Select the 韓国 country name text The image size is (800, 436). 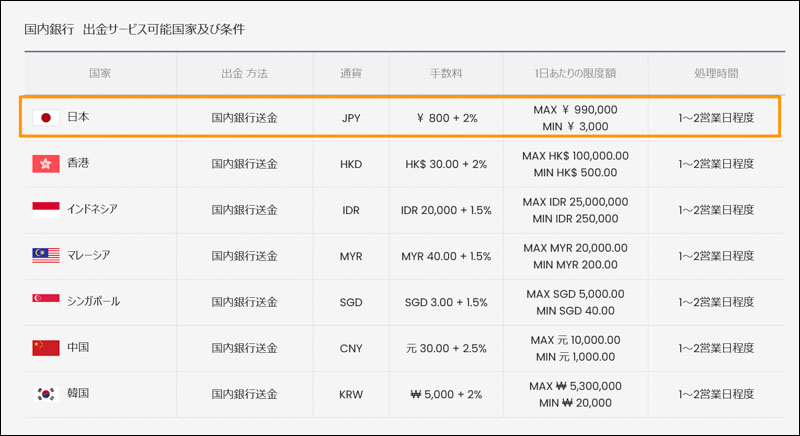(78, 394)
